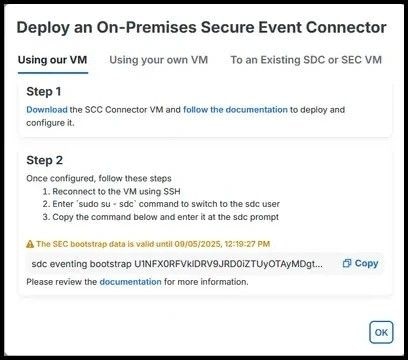Image resolution: width=408 pixels, height=360 pixels.
Task: Click the Copy the command below step
Action: (x=161, y=217)
